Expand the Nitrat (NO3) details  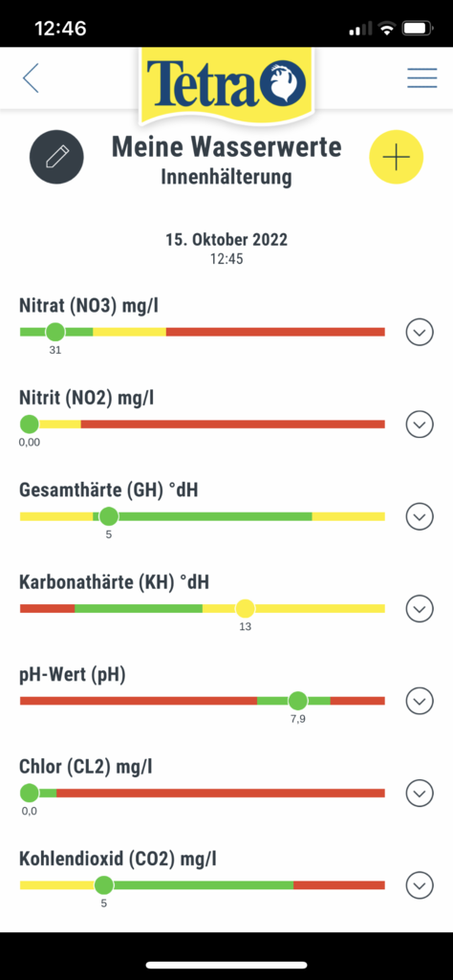pos(420,332)
